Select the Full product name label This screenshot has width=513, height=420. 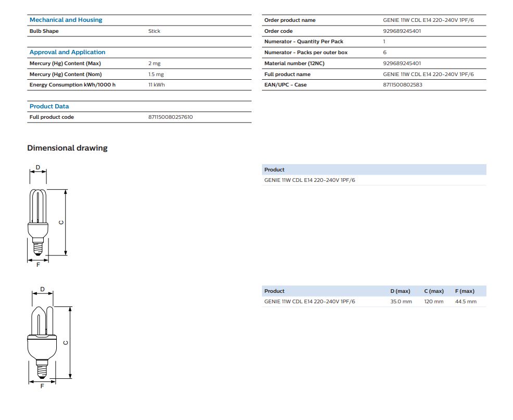point(287,75)
